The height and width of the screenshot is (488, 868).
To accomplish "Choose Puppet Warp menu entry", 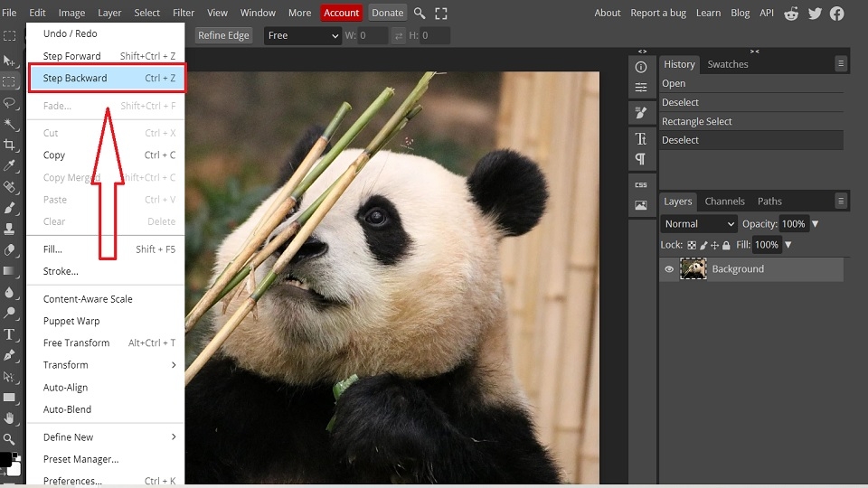I will coord(106,321).
